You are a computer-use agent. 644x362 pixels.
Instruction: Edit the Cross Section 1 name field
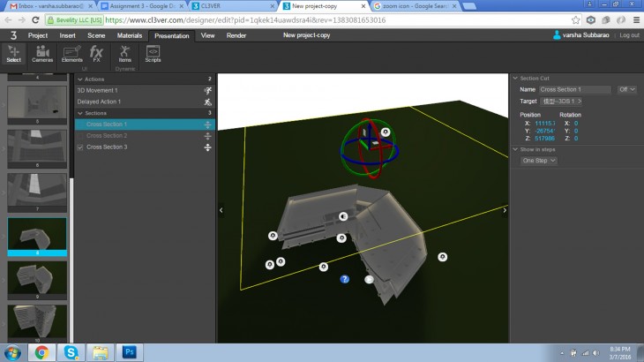click(x=574, y=89)
